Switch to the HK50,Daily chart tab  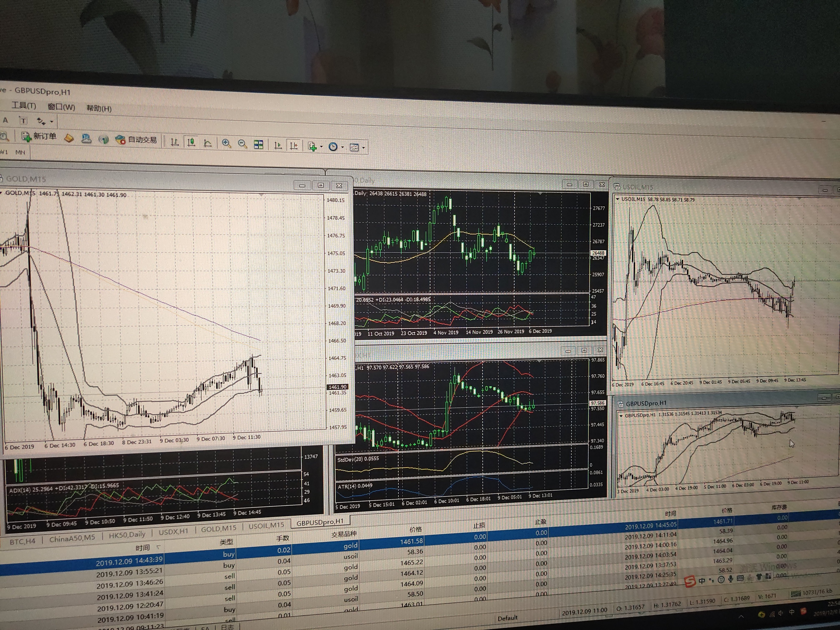click(x=127, y=534)
